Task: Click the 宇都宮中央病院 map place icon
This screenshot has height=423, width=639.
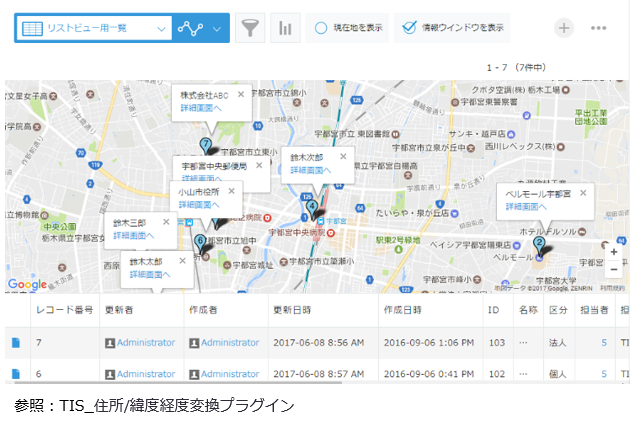Action: click(331, 233)
